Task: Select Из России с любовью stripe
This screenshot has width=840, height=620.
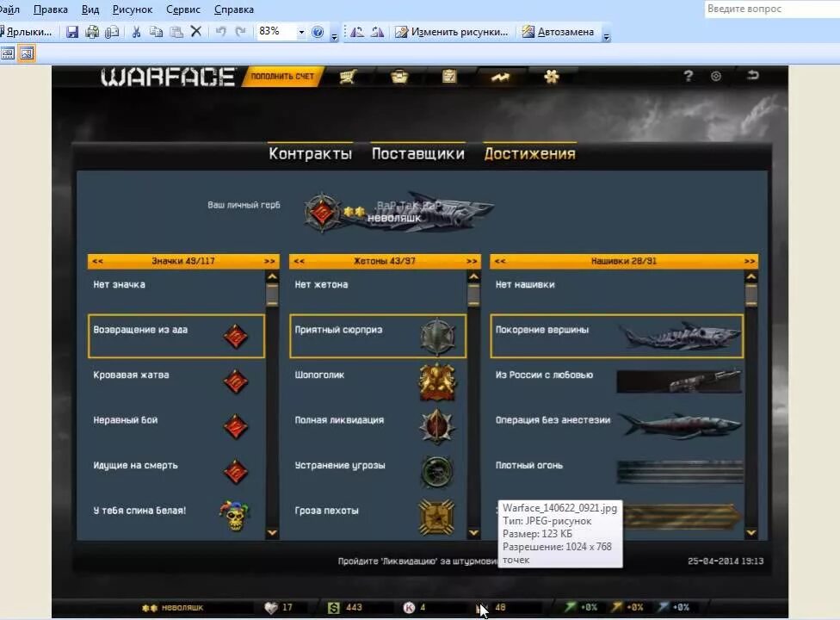Action: click(x=616, y=381)
